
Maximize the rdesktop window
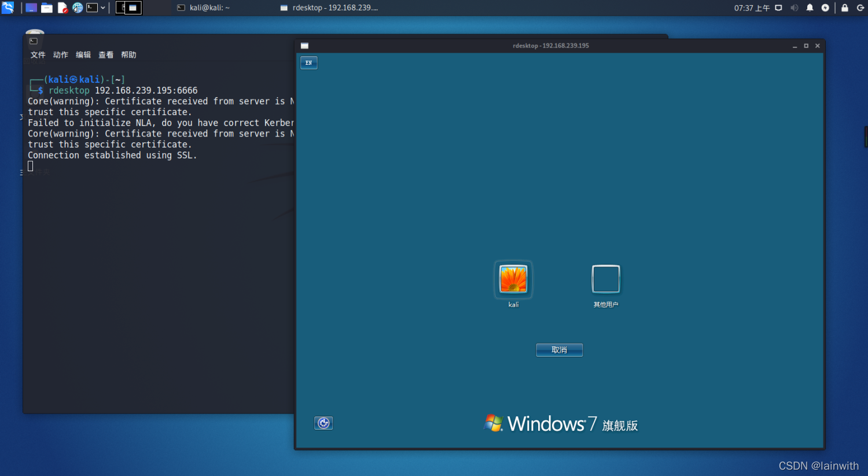[806, 46]
